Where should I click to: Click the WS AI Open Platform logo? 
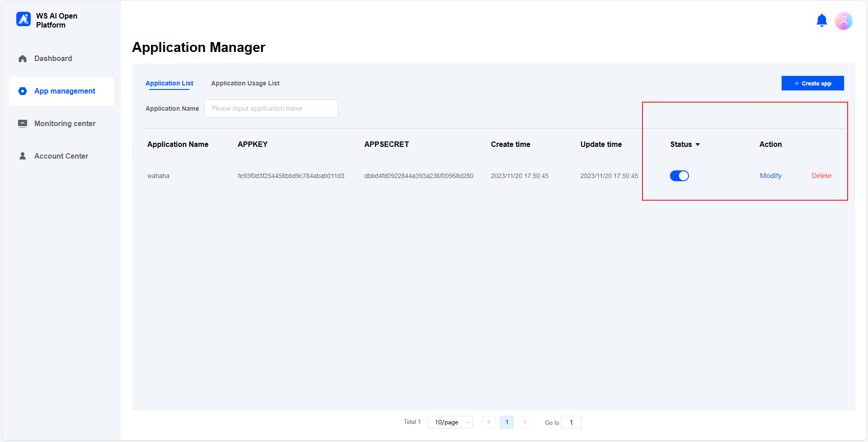[24, 19]
